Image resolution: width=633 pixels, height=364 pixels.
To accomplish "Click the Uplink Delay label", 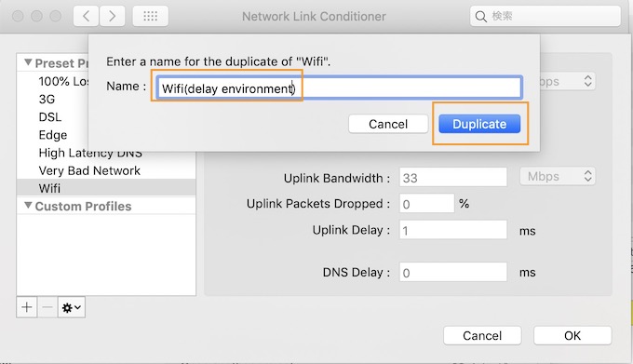I will (351, 230).
